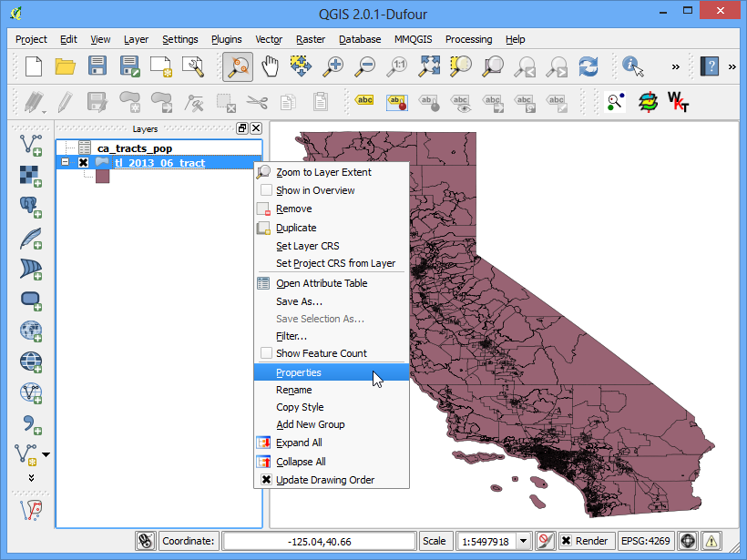Viewport: 747px width, 560px height.
Task: Click the Add Vector Layer sidebar icon
Action: pyautogui.click(x=30, y=145)
